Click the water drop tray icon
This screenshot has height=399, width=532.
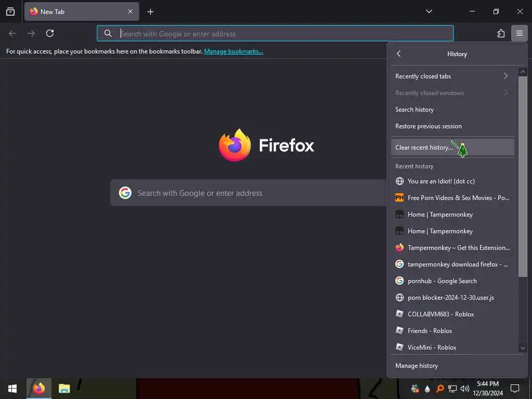pyautogui.click(x=427, y=389)
